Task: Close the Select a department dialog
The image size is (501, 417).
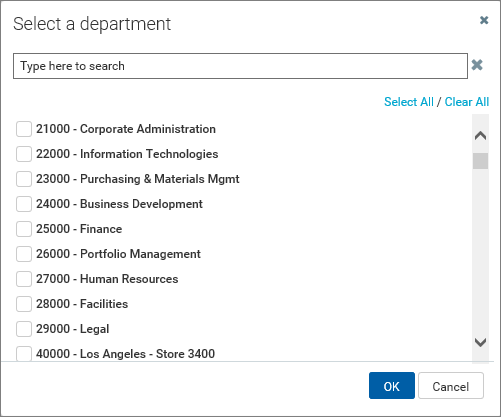Action: click(x=484, y=20)
